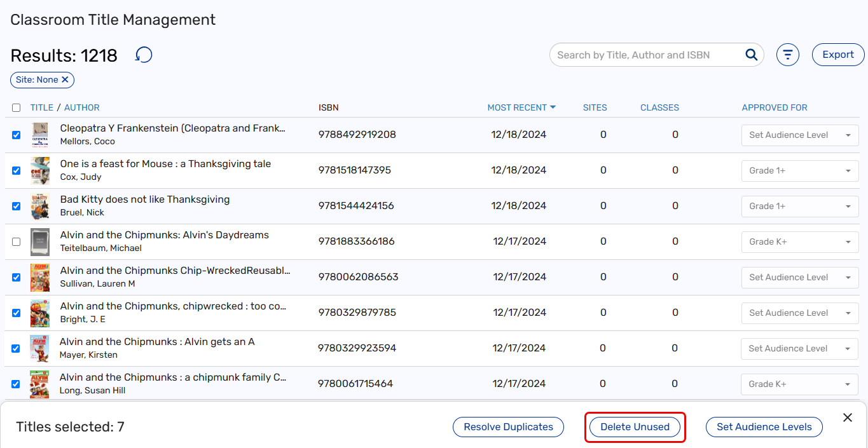868x448 pixels.
Task: Sort by the AUTHOR column header
Action: 82,107
